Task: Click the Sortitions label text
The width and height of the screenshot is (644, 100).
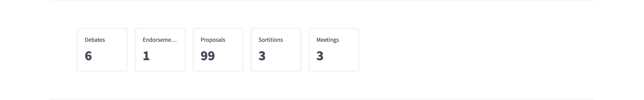Action: click(270, 40)
